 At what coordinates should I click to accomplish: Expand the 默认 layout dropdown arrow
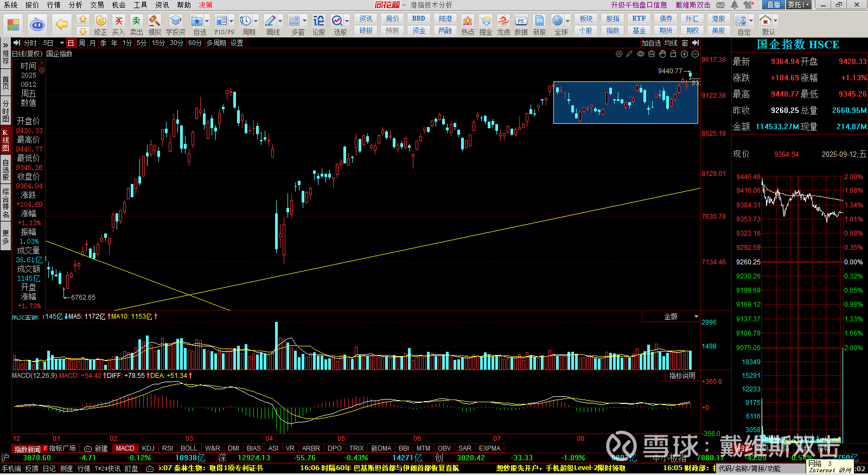click(775, 21)
